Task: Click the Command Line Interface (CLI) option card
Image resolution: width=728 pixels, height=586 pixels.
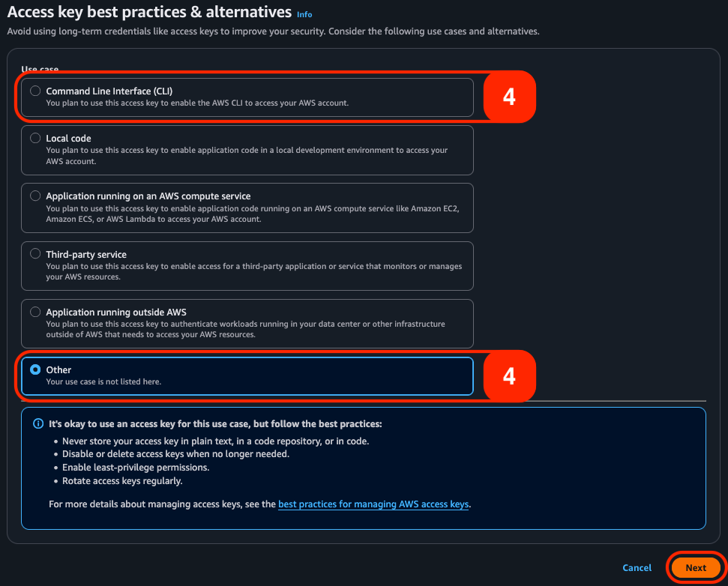Action: tap(247, 96)
